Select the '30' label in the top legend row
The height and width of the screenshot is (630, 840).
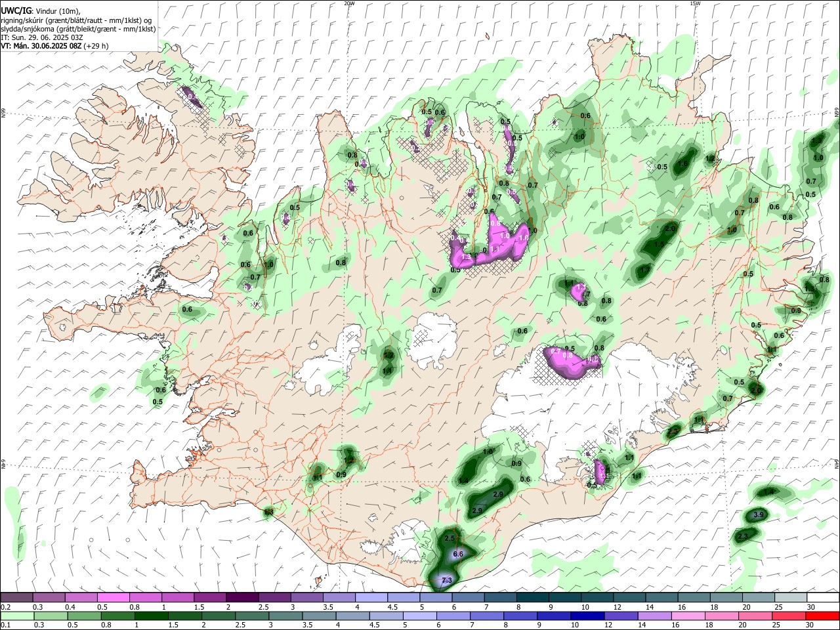[x=811, y=607]
